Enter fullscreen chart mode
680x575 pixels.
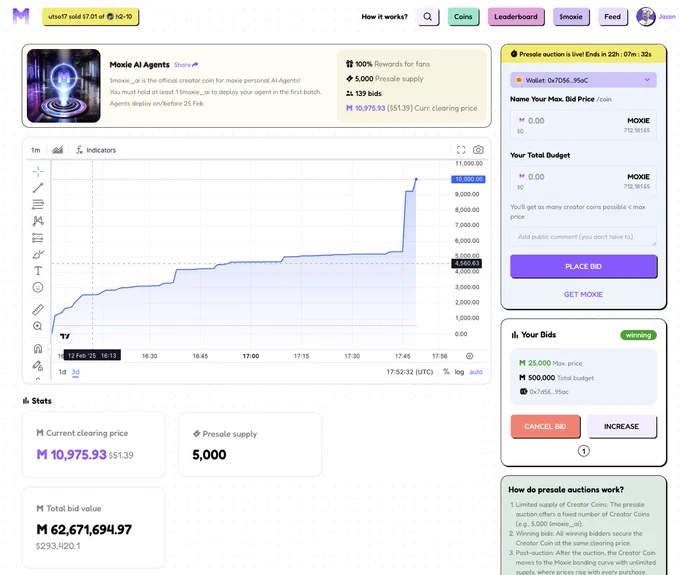tap(461, 150)
